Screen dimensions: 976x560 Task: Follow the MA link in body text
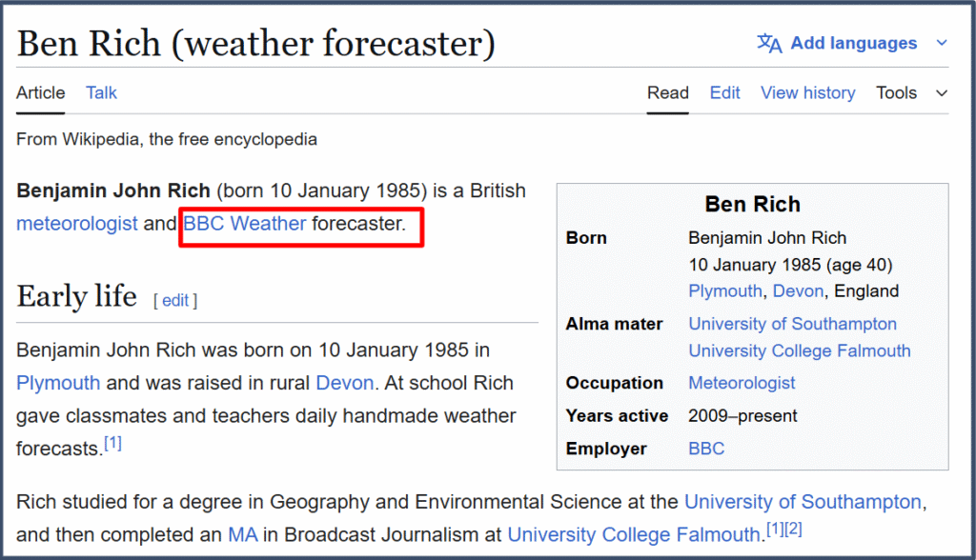(x=243, y=534)
